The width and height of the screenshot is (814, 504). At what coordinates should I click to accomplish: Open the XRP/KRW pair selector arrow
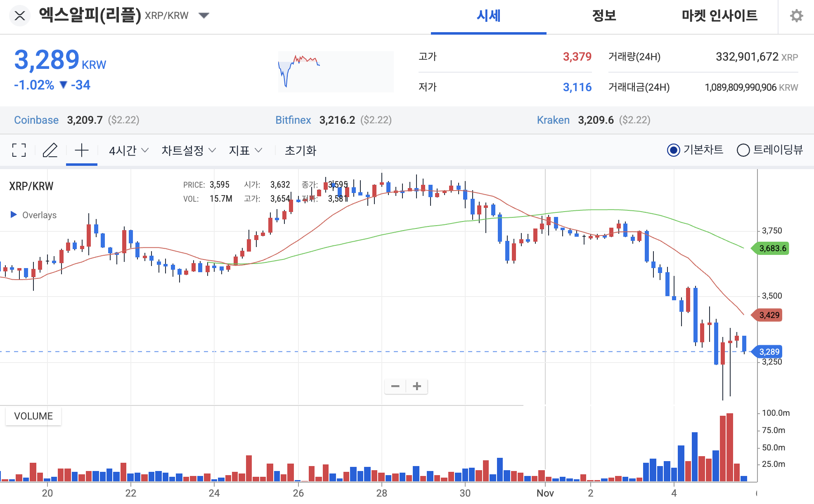pos(204,15)
